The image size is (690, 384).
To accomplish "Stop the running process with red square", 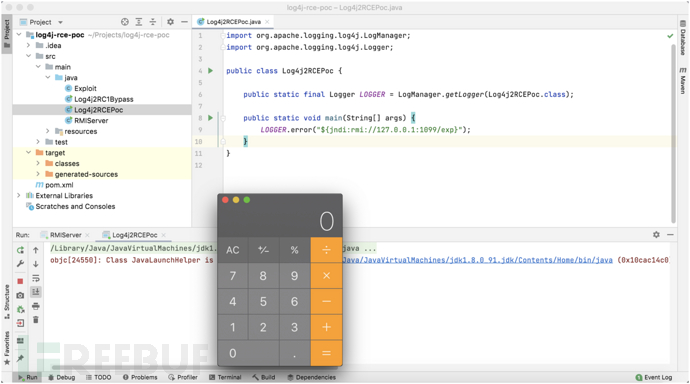I will [x=20, y=281].
